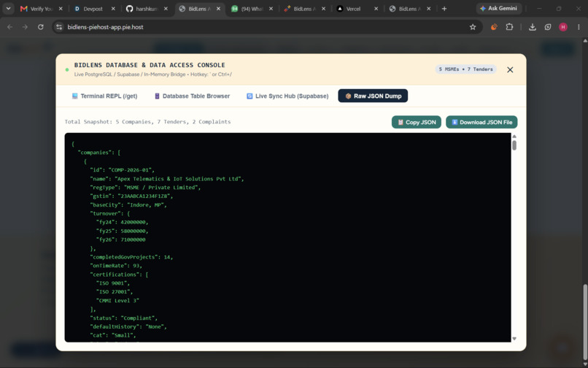Open the Live Sync Hub (Supabase) tab

[x=287, y=96]
